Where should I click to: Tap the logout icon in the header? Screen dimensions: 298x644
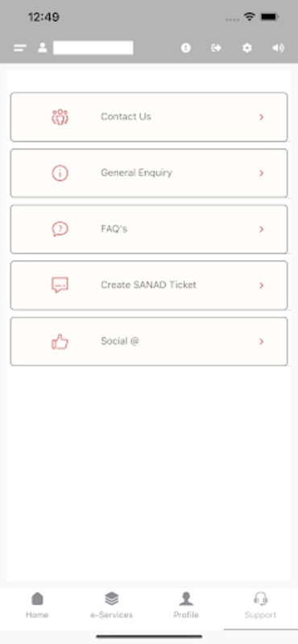216,48
